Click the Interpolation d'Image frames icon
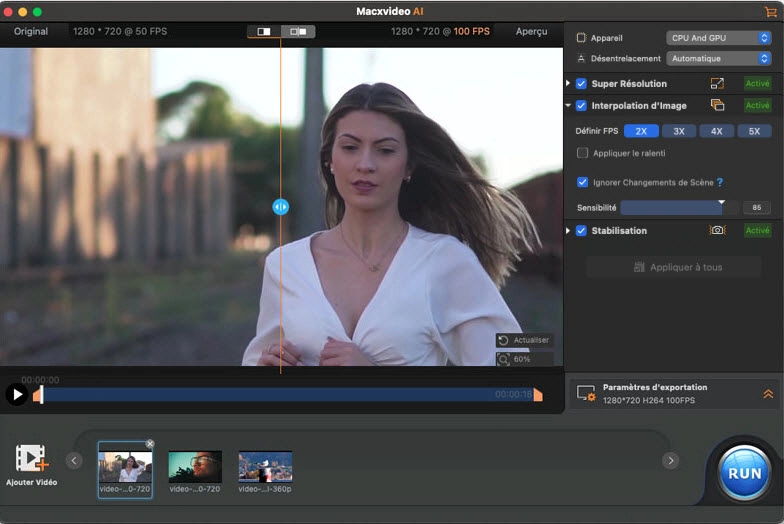Viewport: 784px width, 524px height. pos(717,105)
